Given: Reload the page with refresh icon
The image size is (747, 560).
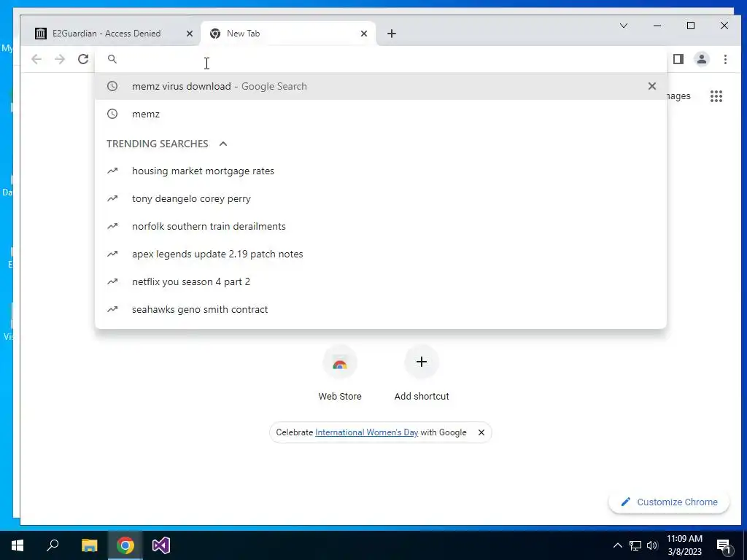Looking at the screenshot, I should point(83,59).
